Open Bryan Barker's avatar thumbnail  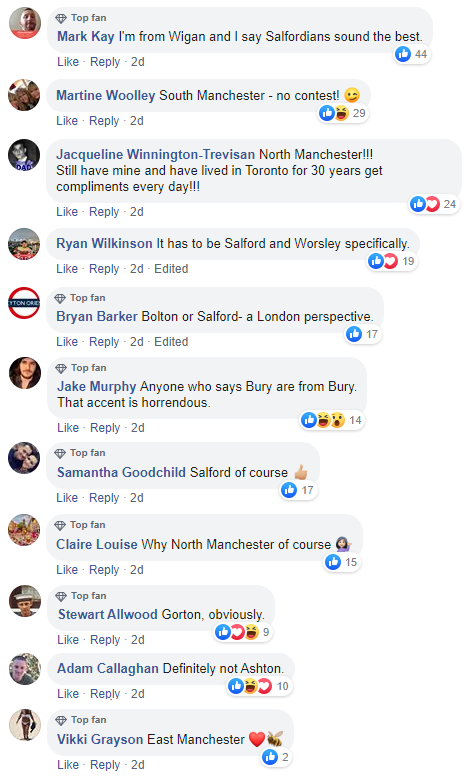[x=24, y=303]
